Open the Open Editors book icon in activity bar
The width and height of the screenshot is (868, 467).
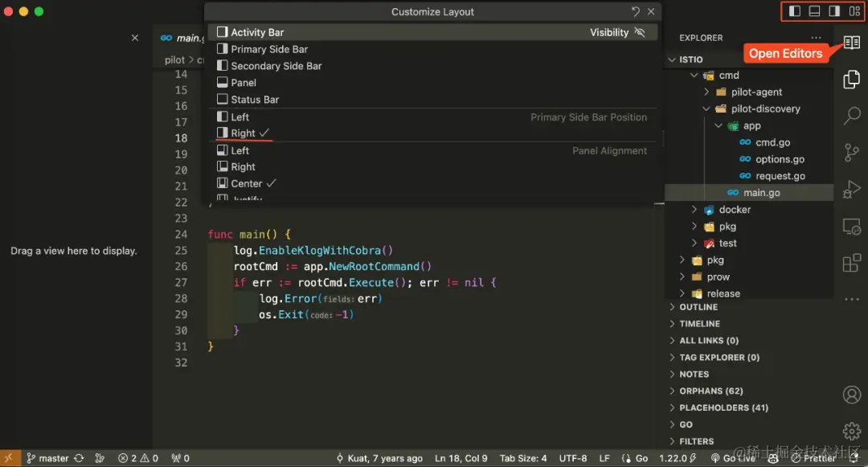click(851, 42)
